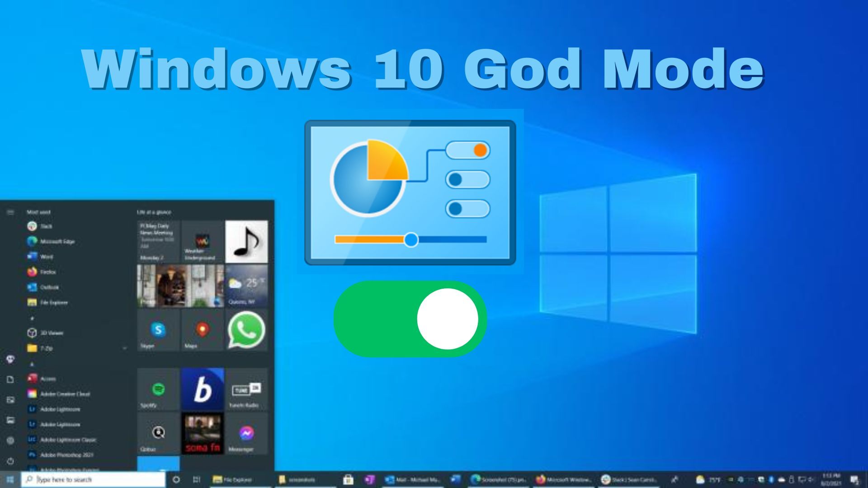This screenshot has width=868, height=488.
Task: Open OneNote purple icon on the taskbar
Action: coord(369,479)
